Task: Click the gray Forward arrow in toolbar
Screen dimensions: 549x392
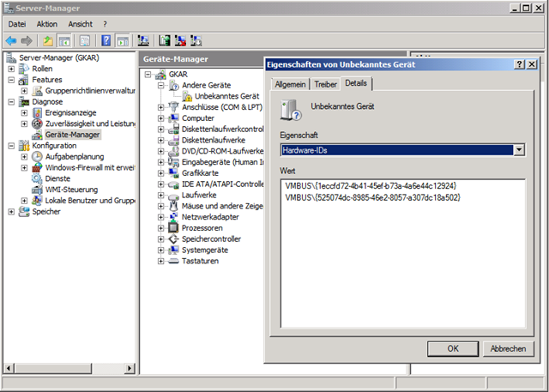Action: (27, 41)
